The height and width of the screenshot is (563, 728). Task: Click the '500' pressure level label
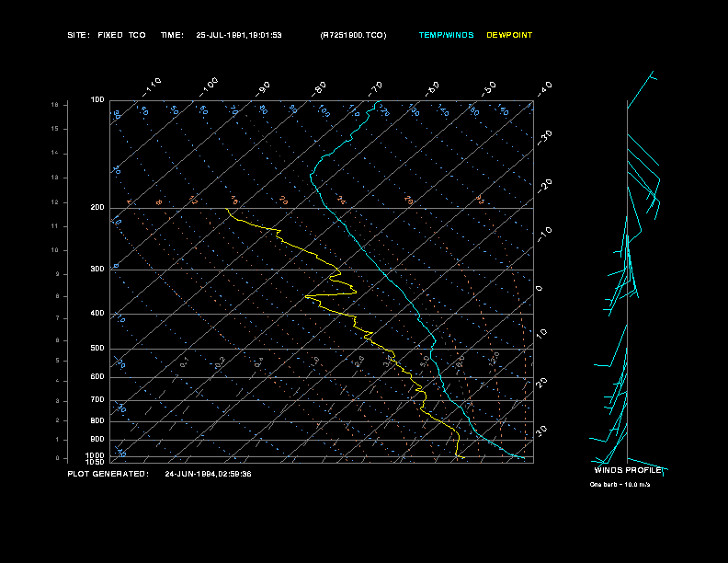pos(97,349)
